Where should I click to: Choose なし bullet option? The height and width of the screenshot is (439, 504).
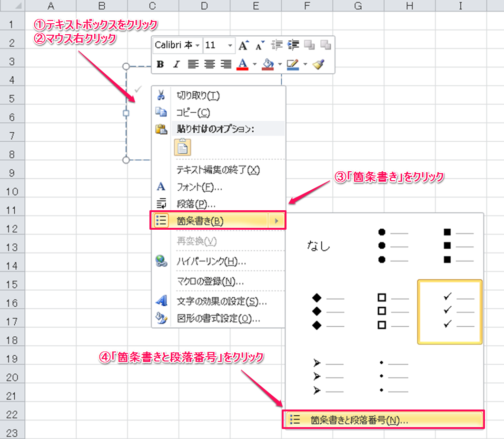318,246
